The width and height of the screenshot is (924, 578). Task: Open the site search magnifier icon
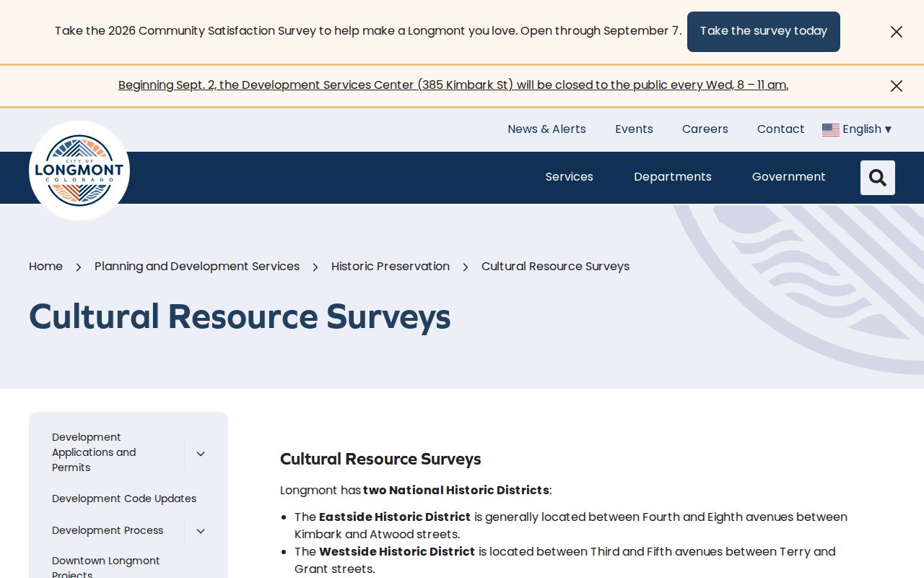coord(878,178)
